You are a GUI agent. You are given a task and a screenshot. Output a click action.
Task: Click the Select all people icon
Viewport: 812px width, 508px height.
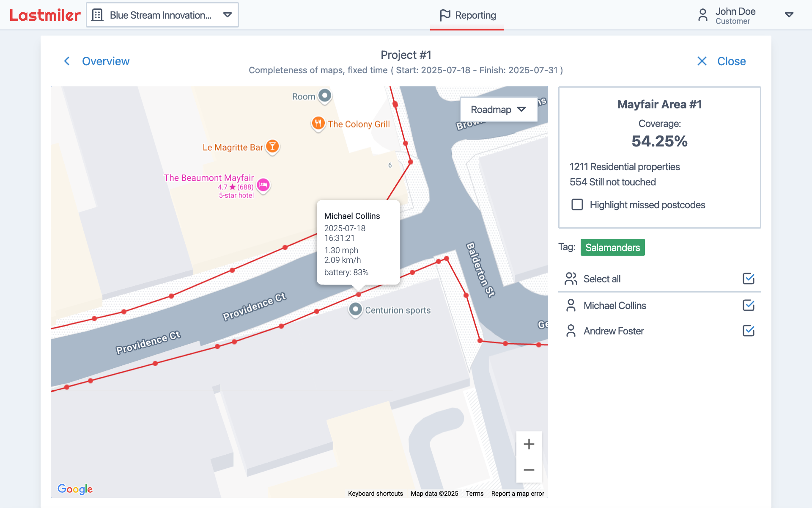[x=571, y=279]
